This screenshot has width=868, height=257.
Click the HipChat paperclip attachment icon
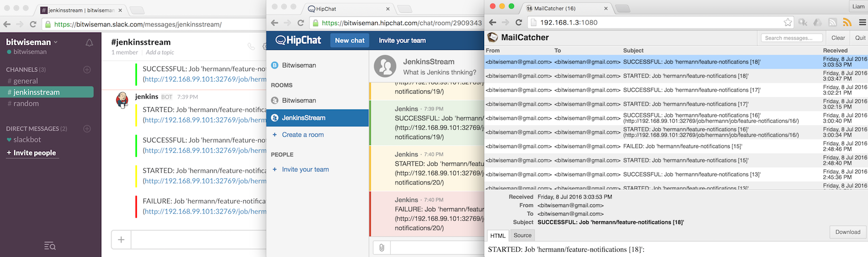381,248
